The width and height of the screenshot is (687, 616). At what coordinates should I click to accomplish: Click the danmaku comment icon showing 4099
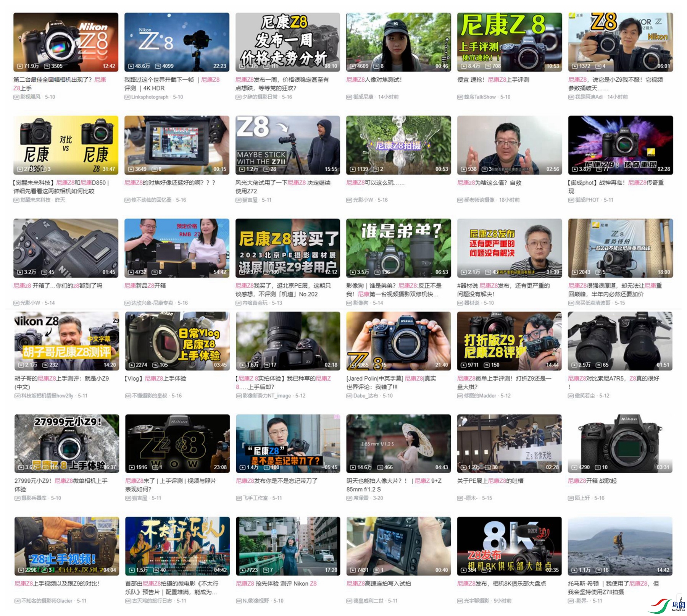[x=158, y=66]
